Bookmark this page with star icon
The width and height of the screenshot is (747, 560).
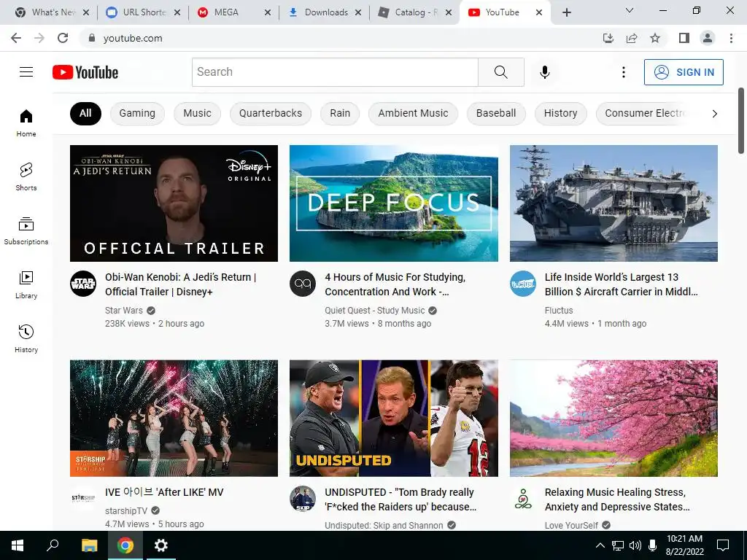click(x=655, y=38)
